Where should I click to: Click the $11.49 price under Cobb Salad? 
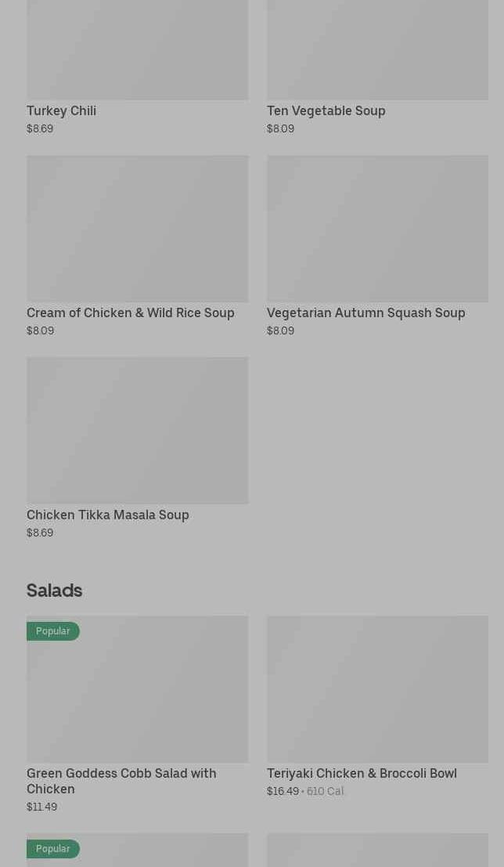(41, 807)
